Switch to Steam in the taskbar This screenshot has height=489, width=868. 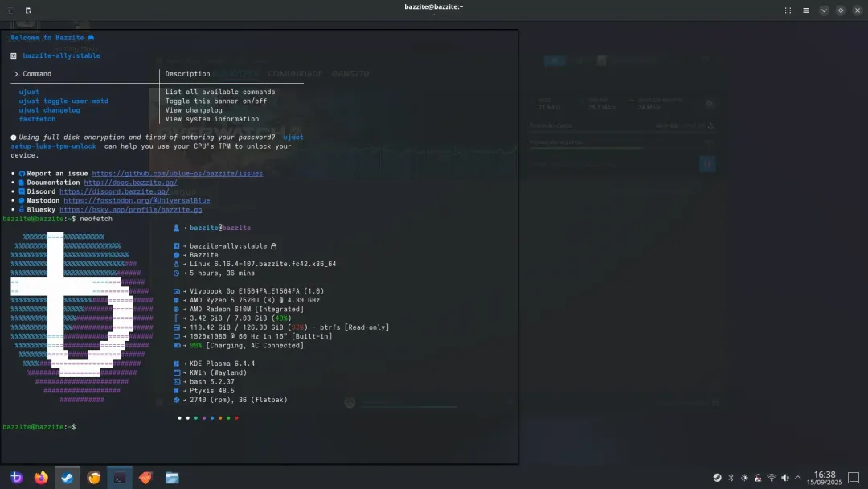click(67, 478)
